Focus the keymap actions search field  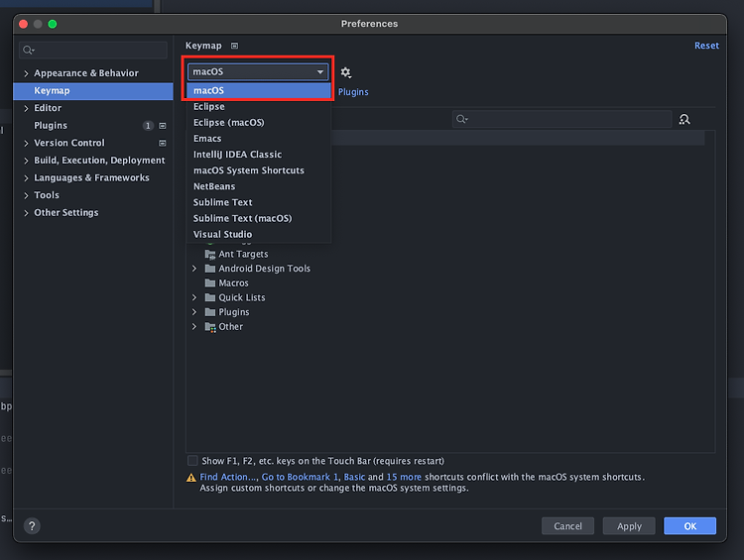561,119
